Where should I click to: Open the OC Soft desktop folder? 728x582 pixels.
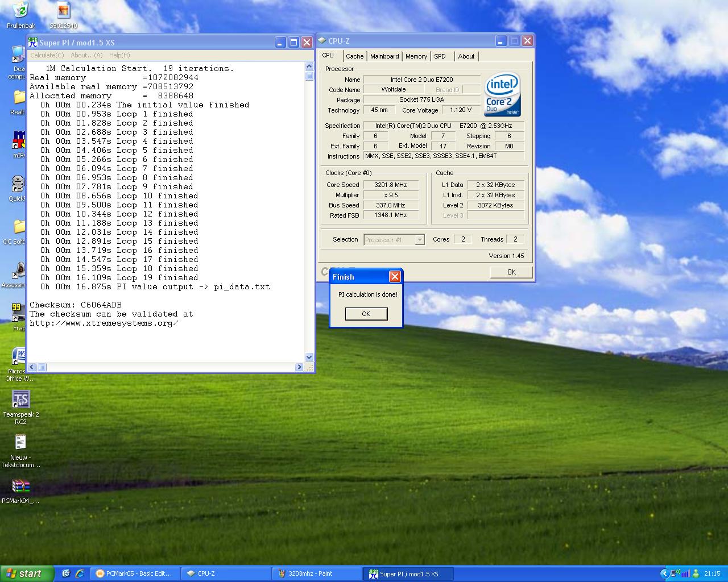coord(19,226)
